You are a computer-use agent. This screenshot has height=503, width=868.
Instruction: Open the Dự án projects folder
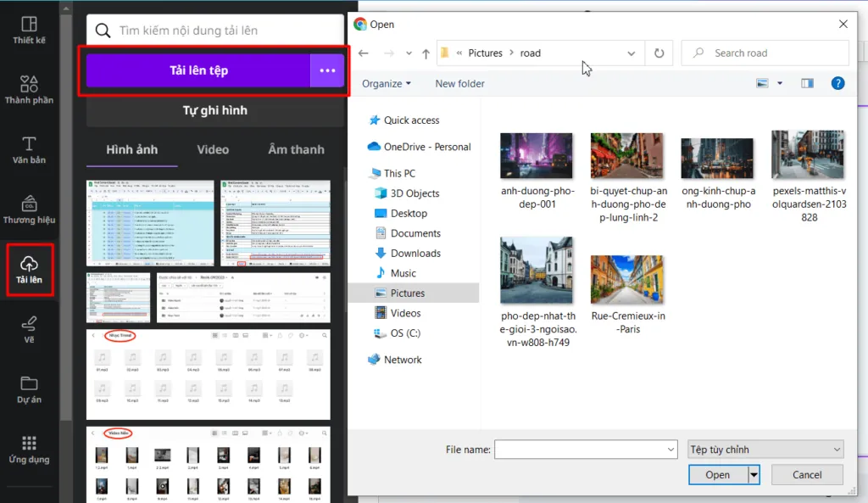tap(29, 389)
